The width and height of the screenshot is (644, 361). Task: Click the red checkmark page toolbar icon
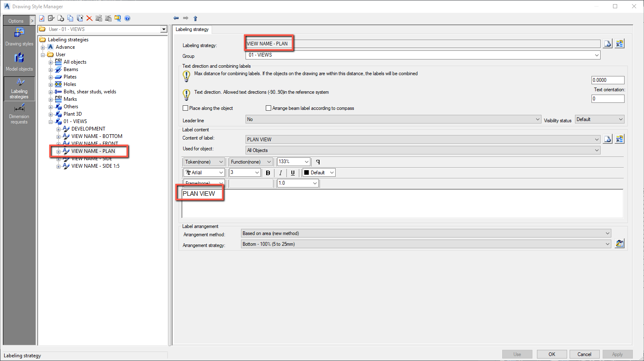click(x=42, y=18)
